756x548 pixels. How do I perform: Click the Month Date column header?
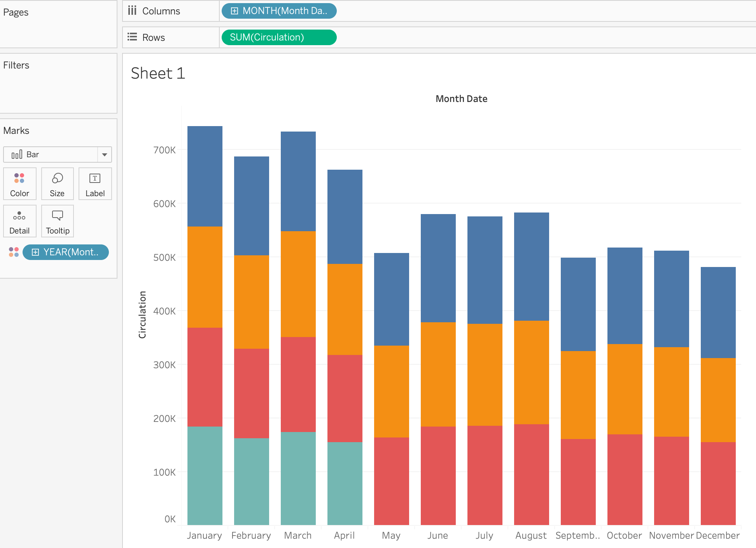click(x=461, y=99)
